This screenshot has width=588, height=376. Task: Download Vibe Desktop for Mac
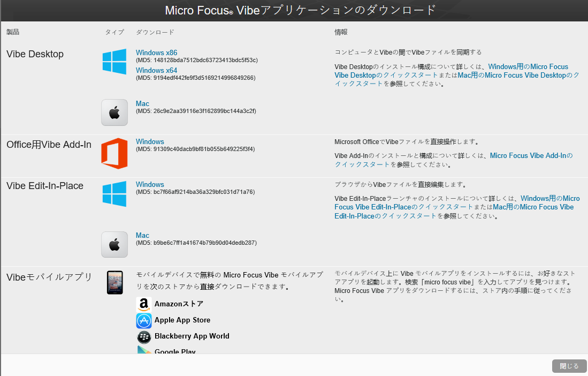click(x=142, y=103)
